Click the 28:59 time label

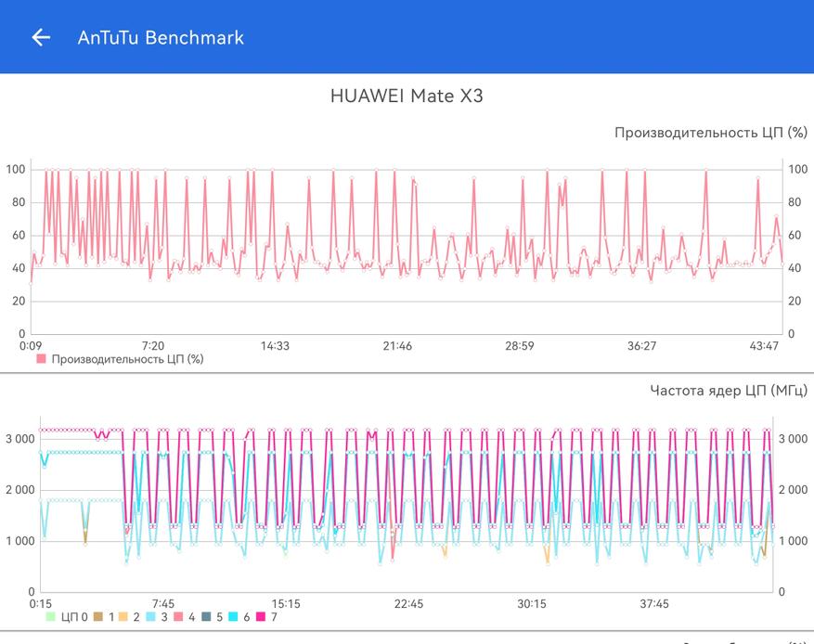coord(520,345)
